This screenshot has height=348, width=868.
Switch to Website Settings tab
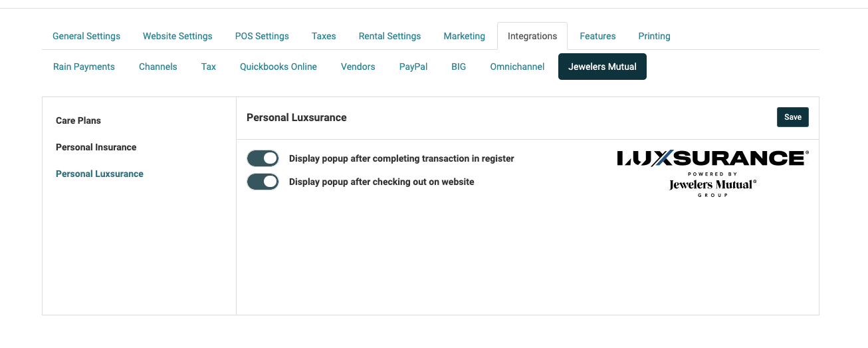[177, 36]
